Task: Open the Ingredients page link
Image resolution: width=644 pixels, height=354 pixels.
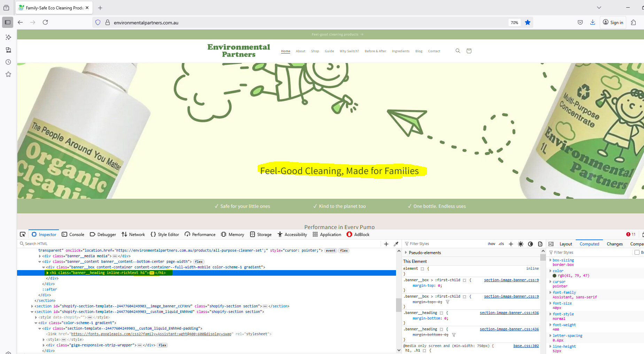Action: point(401,51)
